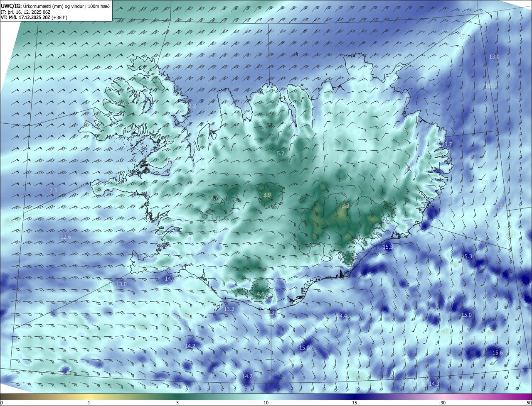Click the '12.3' value on the map
The height and width of the screenshot is (406, 532).
tap(52, 190)
